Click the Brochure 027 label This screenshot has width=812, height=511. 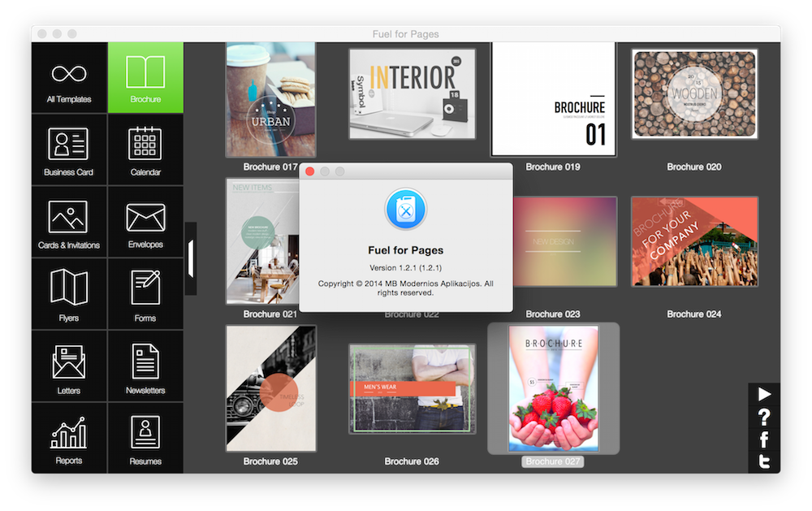552,461
